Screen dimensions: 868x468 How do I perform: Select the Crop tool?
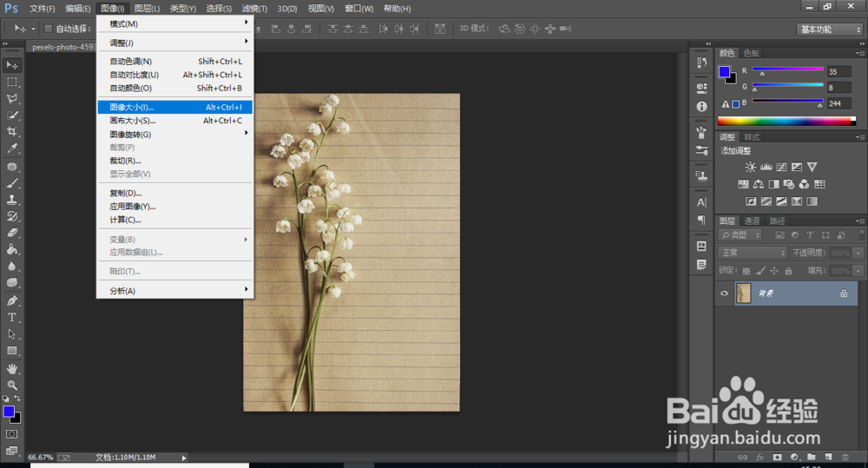coord(11,132)
